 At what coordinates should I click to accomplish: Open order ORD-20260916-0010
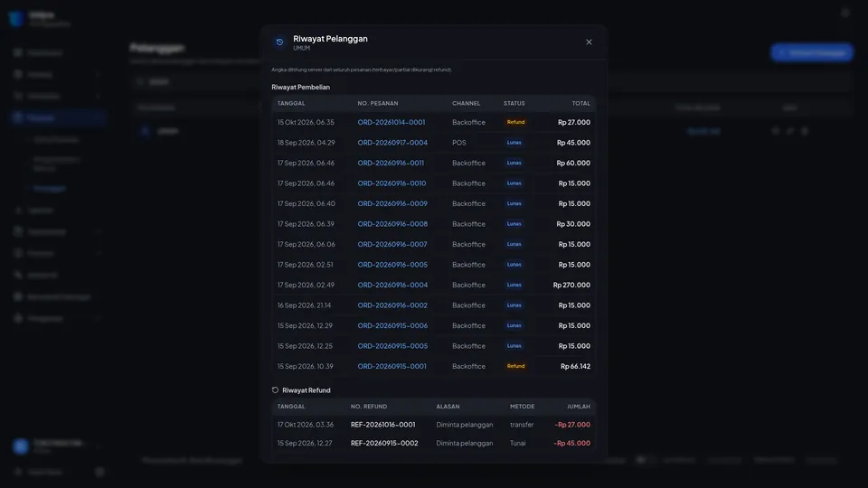(392, 183)
